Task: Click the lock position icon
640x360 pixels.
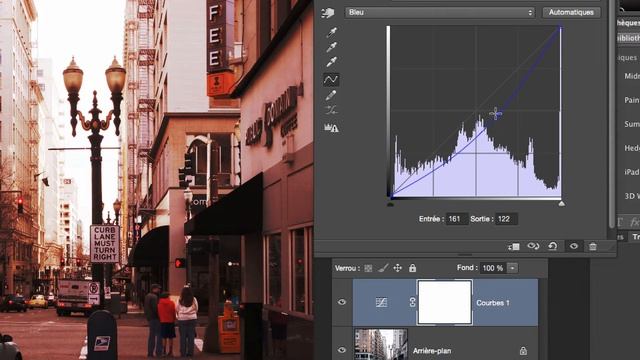Action: [x=398, y=268]
